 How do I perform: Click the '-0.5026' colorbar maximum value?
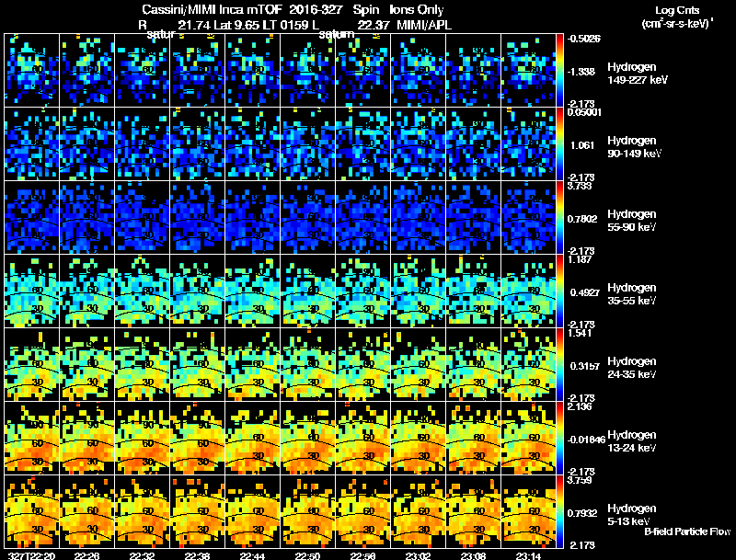click(584, 39)
